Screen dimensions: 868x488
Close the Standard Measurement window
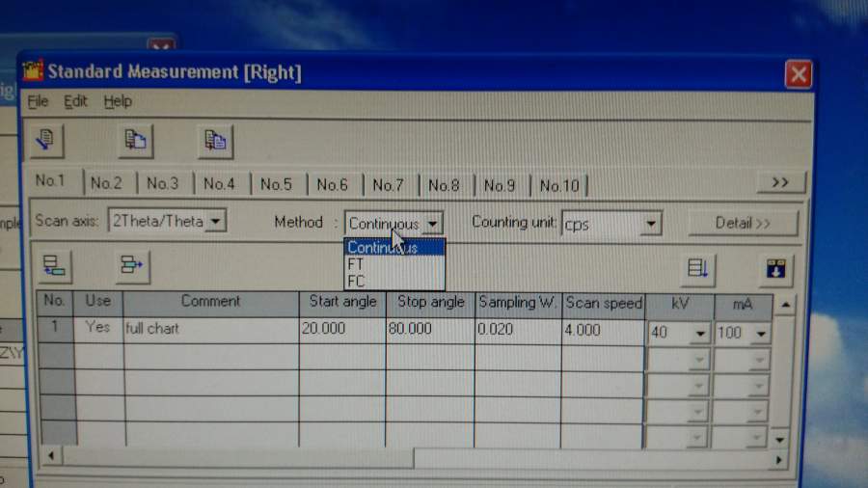[798, 74]
